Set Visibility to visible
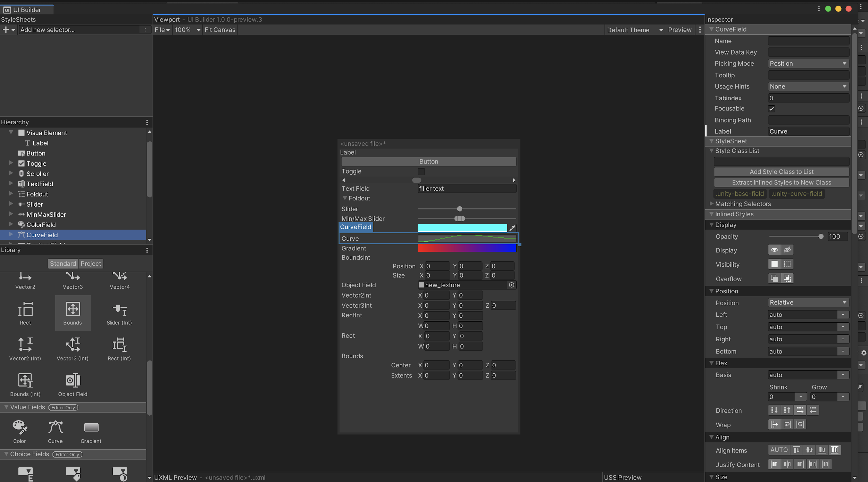 tap(774, 264)
